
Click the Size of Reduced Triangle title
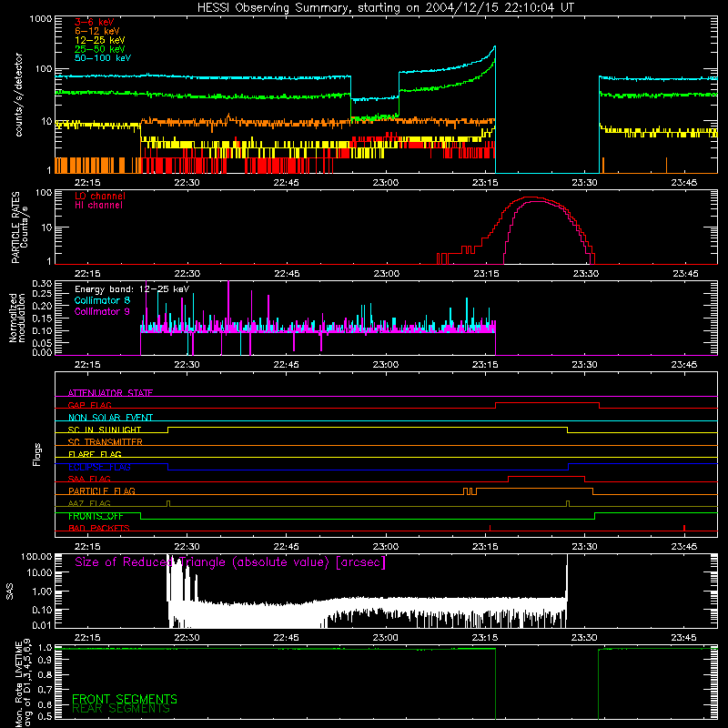[x=230, y=562]
